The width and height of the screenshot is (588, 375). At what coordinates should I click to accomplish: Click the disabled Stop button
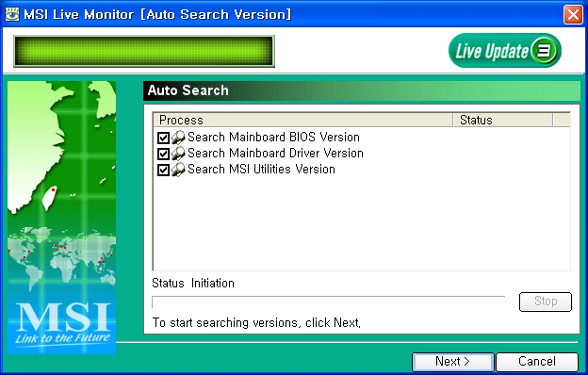546,302
